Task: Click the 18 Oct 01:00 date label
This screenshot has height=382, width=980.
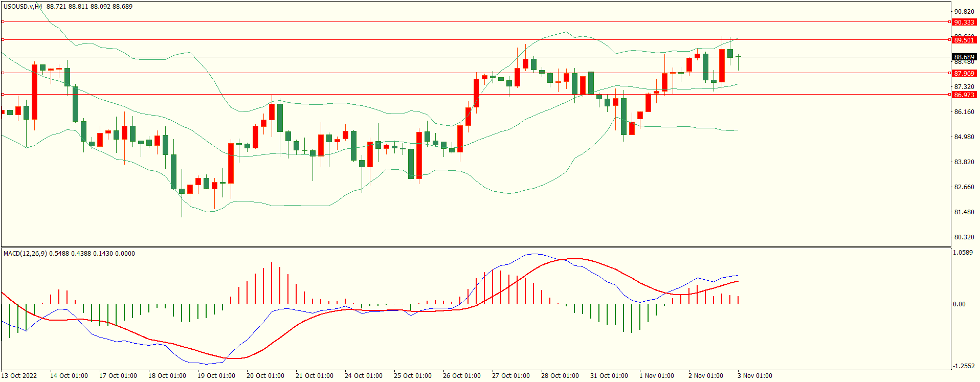Action: [167, 376]
